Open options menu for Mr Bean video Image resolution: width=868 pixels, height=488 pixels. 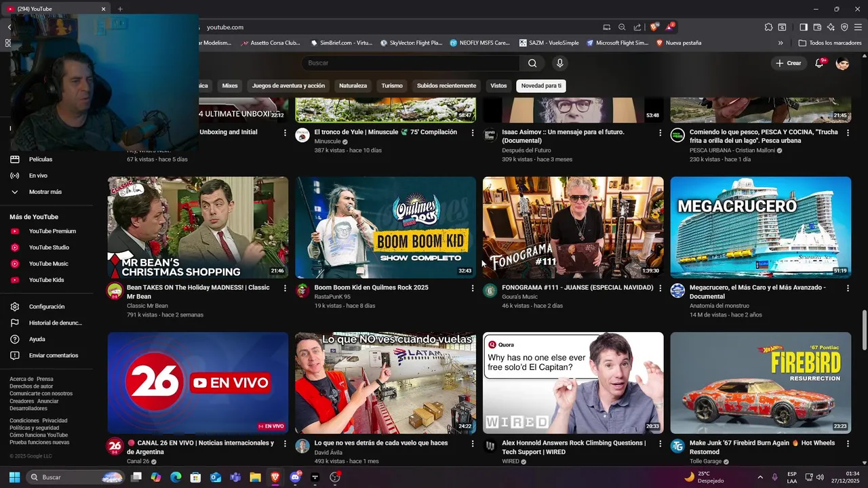(285, 288)
